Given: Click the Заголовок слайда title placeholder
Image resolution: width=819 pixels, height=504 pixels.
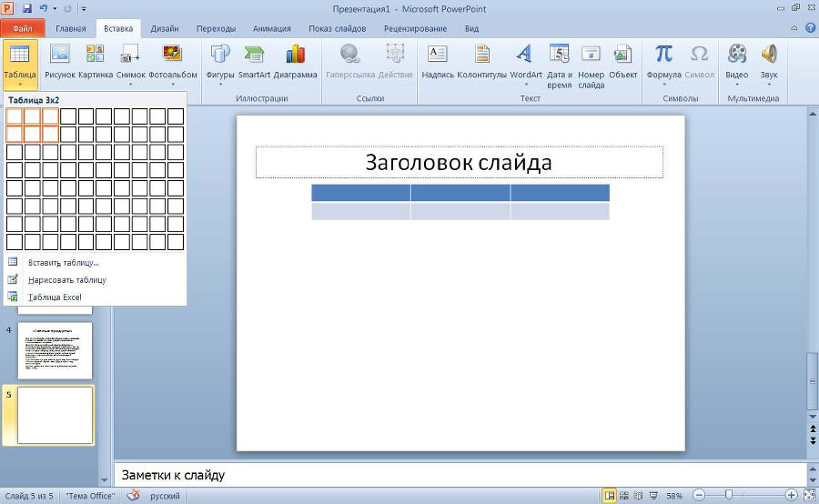Looking at the screenshot, I should [x=460, y=163].
